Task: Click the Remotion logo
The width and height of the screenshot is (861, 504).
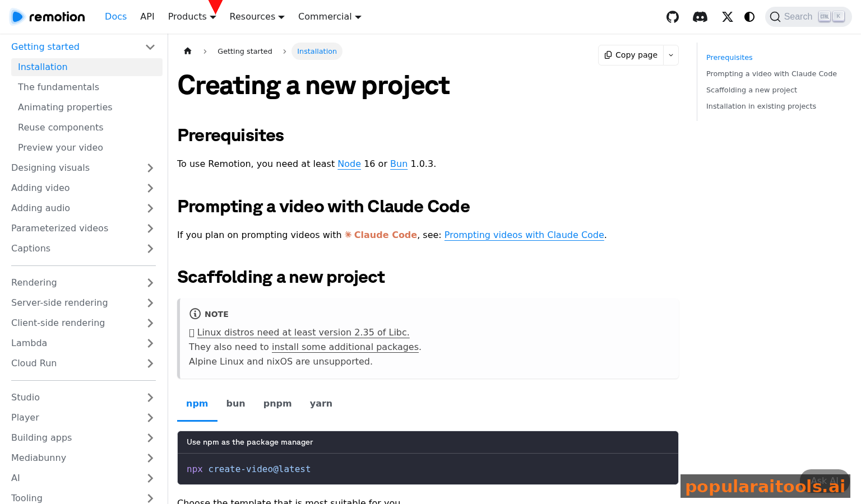Action: click(x=47, y=17)
